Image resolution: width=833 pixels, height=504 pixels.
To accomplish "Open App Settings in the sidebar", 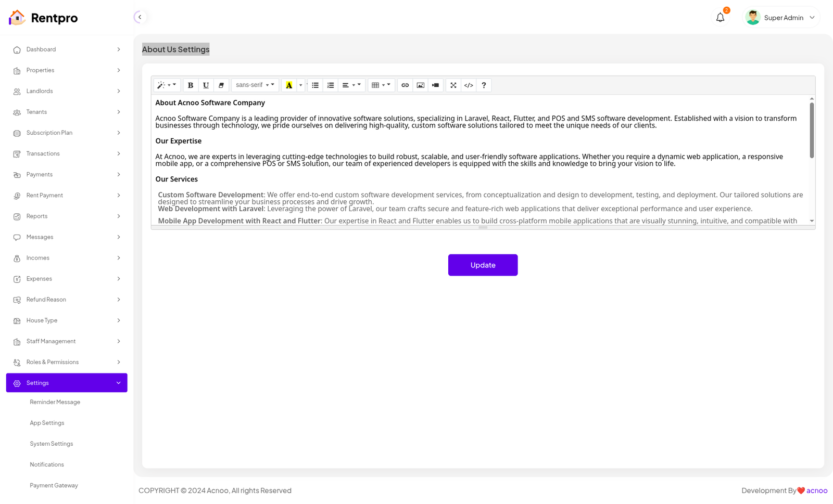I will (x=47, y=423).
